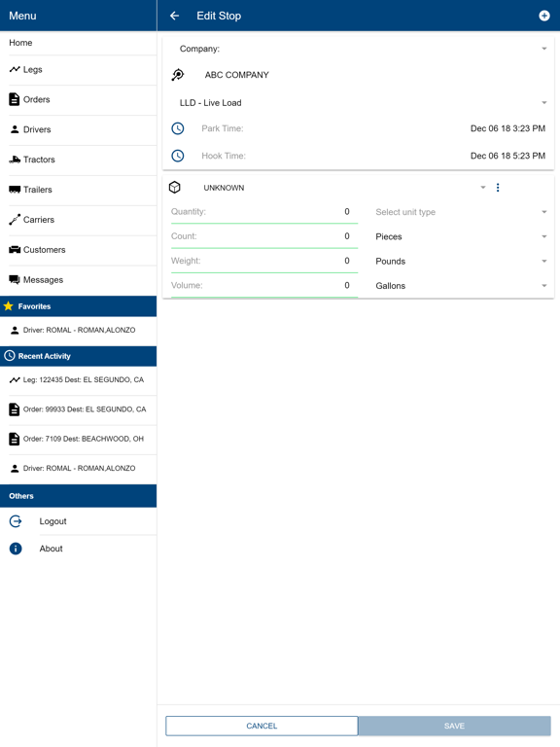This screenshot has height=747, width=560.
Task: Click the Favorites section header
Action: click(78, 306)
